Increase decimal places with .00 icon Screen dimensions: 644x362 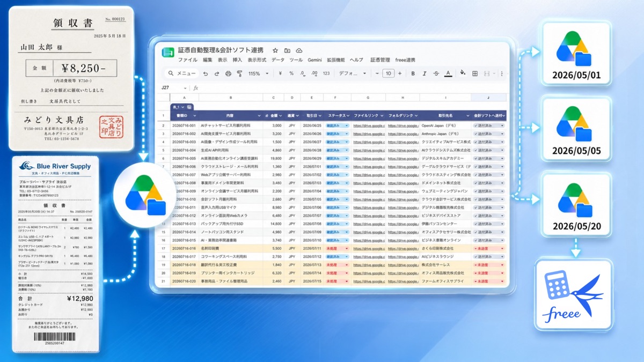[x=313, y=73]
